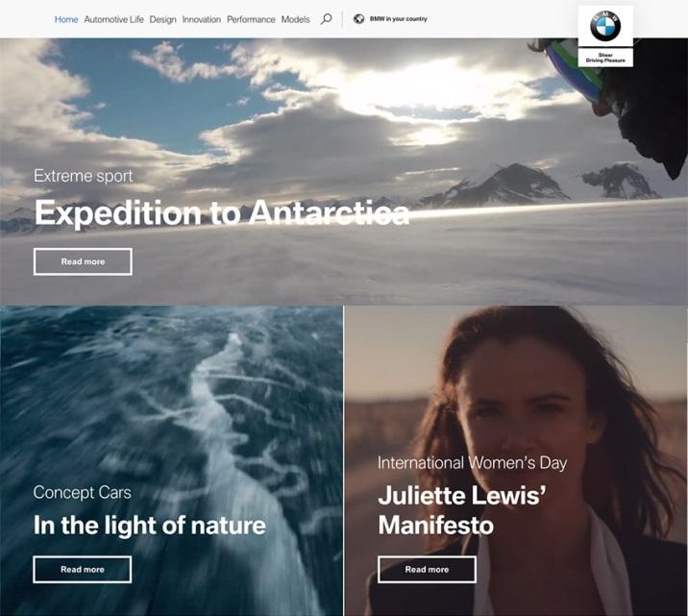Image resolution: width=688 pixels, height=616 pixels.
Task: Click the In the light of nature headline
Action: tap(150, 525)
